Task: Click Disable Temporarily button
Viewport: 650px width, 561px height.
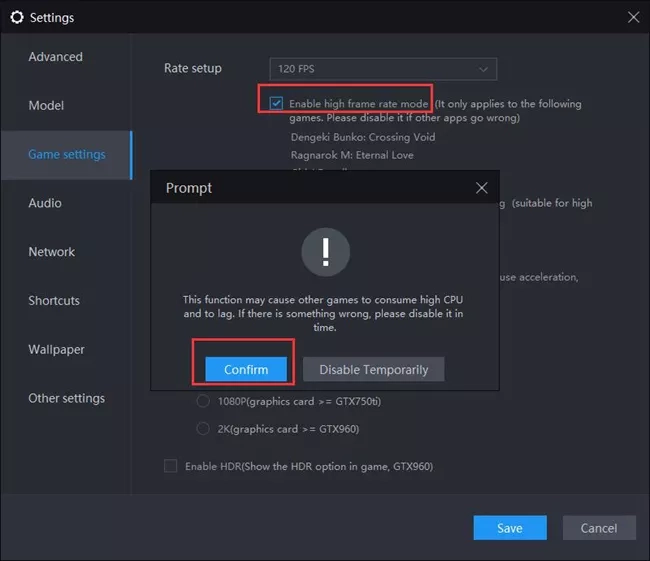Action: coord(373,370)
